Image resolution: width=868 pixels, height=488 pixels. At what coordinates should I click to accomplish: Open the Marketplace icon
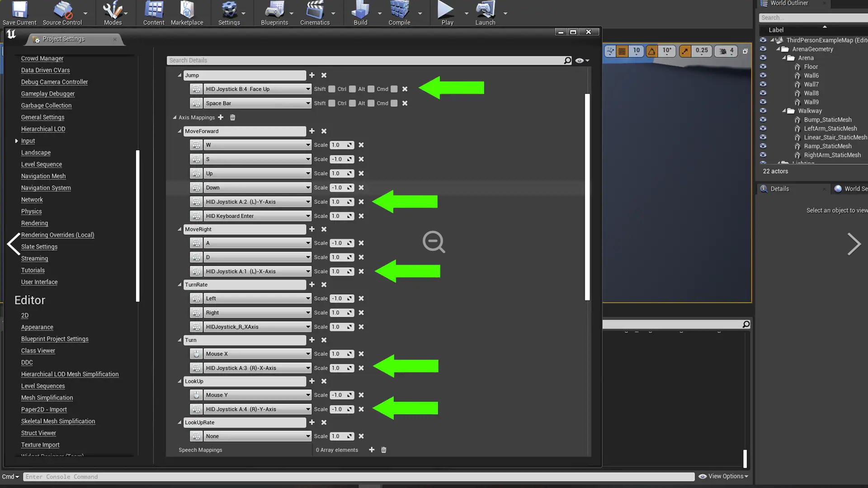pos(187,13)
